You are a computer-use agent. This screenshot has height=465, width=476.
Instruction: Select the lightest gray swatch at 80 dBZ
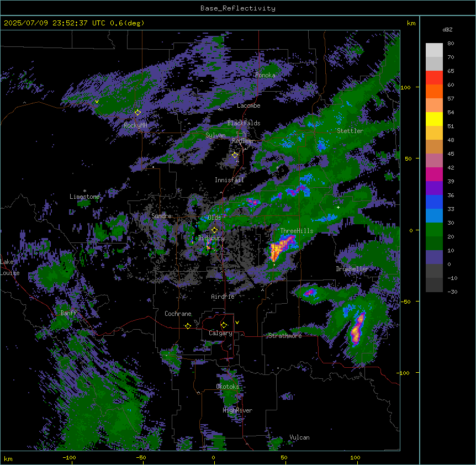(434, 50)
